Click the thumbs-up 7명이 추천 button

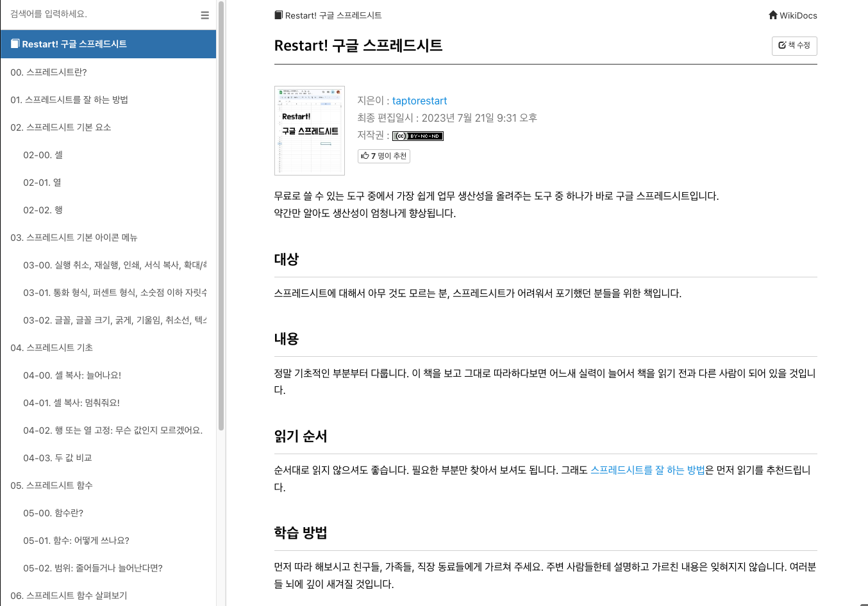coord(383,156)
